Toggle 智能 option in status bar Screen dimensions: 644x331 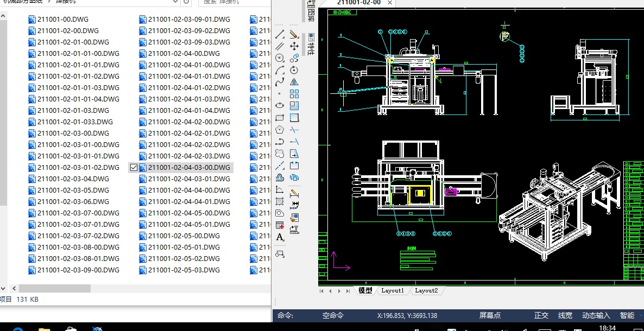click(x=627, y=315)
